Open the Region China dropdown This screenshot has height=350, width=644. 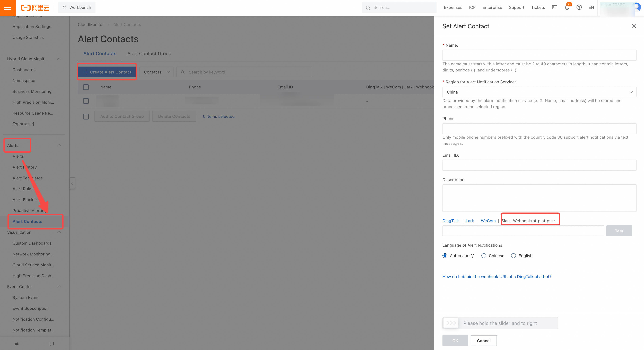[539, 92]
